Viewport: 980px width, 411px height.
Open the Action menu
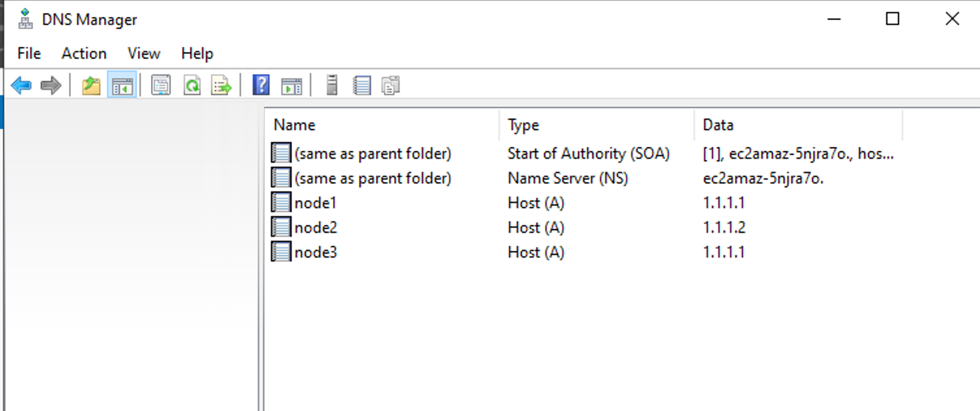(x=83, y=53)
